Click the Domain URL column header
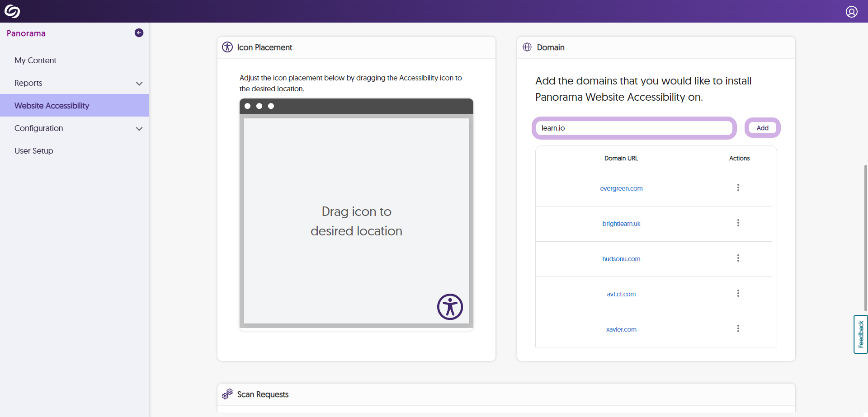868x417 pixels. point(621,158)
